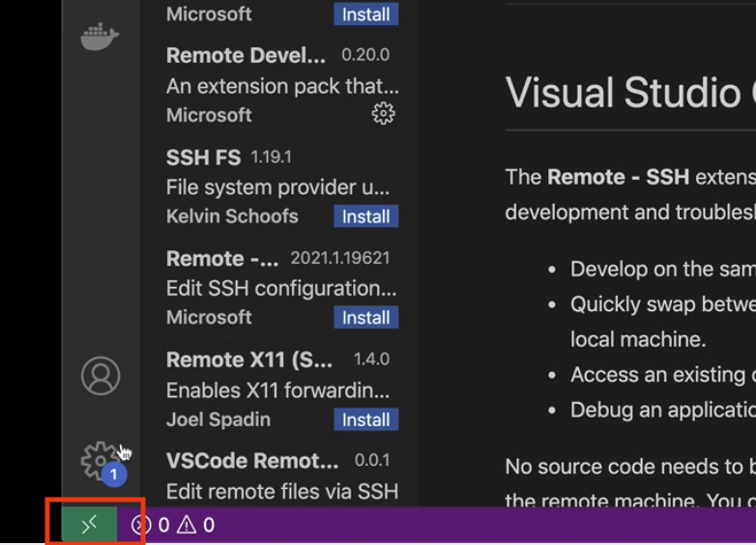Image resolution: width=756 pixels, height=545 pixels.
Task: Click bold 'Remote - SSH' text in readme
Action: 619,178
